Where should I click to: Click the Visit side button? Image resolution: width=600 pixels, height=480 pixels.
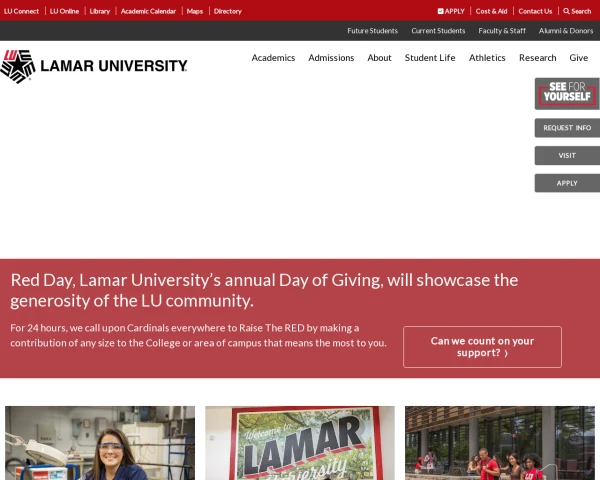[567, 155]
